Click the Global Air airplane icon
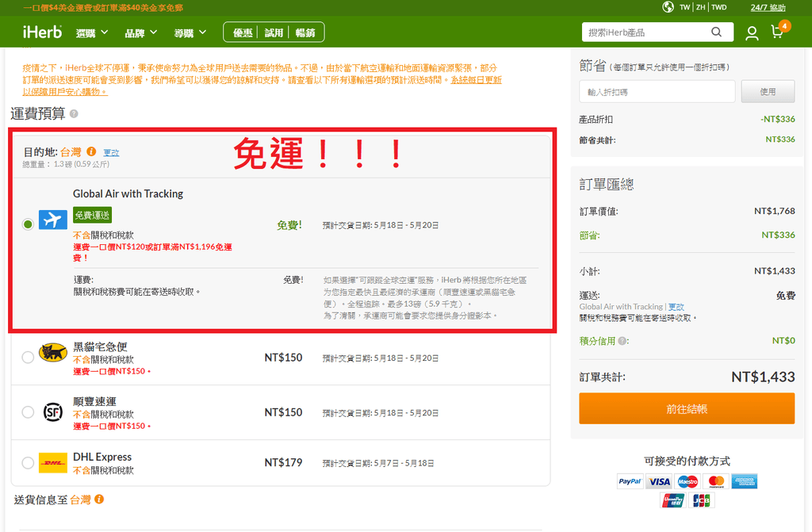Image resolution: width=812 pixels, height=532 pixels. [53, 220]
